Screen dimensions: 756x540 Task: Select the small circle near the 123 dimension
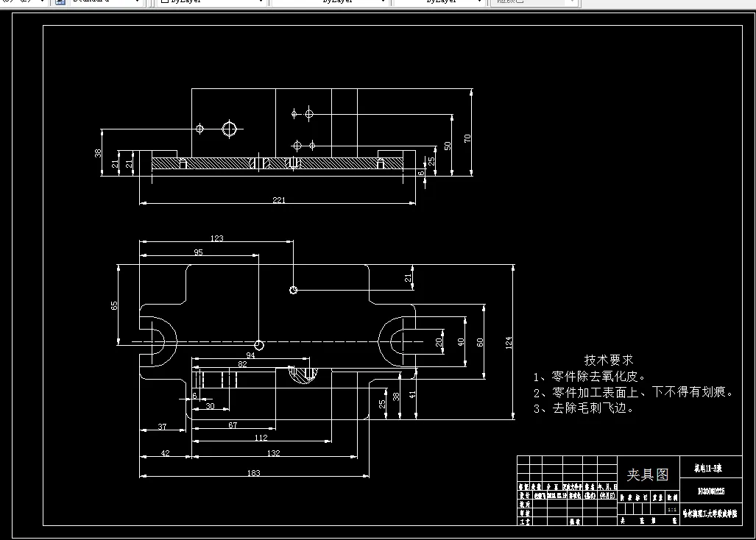point(293,290)
